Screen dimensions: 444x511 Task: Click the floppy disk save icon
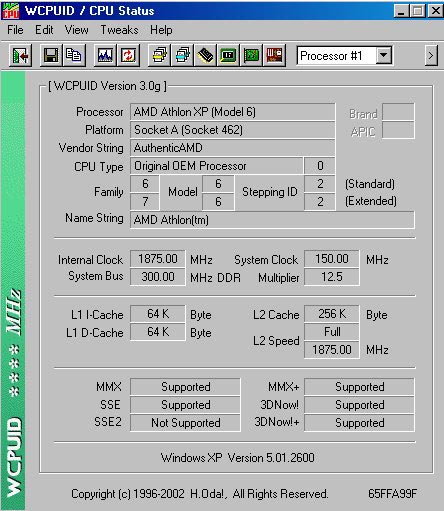(x=51, y=55)
